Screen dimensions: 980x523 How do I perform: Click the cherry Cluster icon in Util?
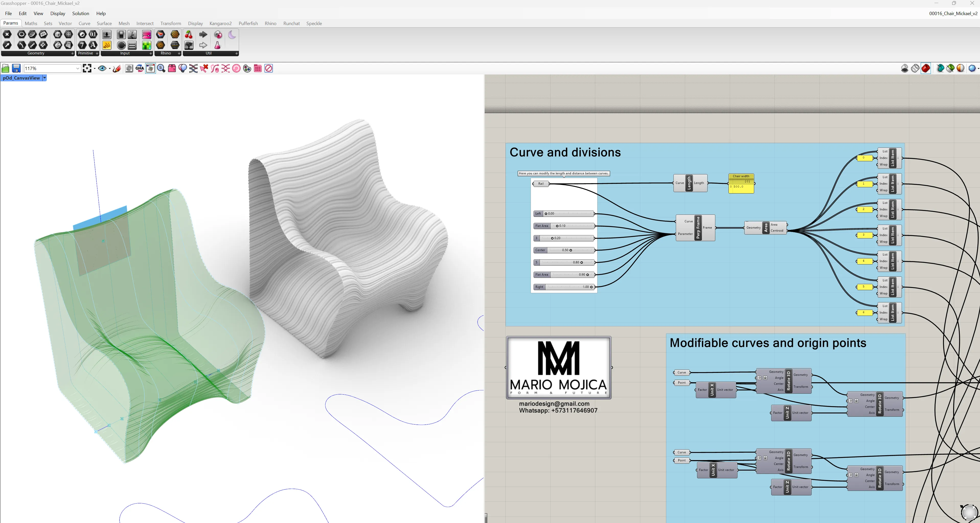(x=189, y=35)
